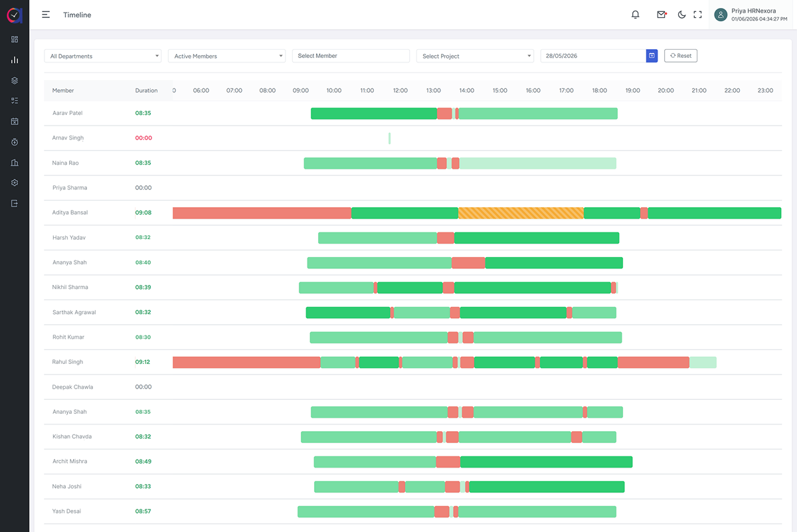797x532 pixels.
Task: Toggle dark mode with the moon icon
Action: click(681, 15)
